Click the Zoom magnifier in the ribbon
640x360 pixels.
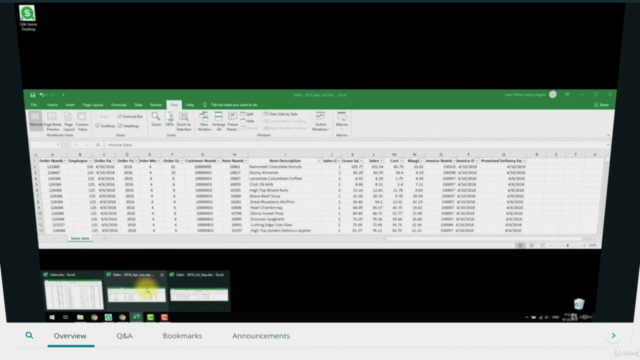coord(156,119)
